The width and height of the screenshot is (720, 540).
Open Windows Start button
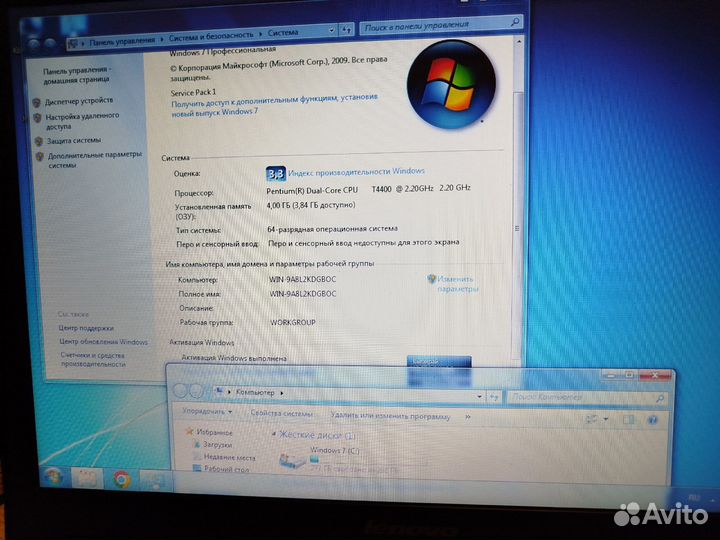coord(53,476)
